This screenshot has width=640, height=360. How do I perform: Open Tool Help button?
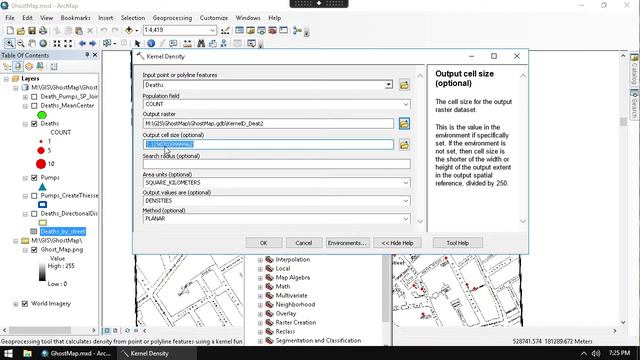pos(458,243)
